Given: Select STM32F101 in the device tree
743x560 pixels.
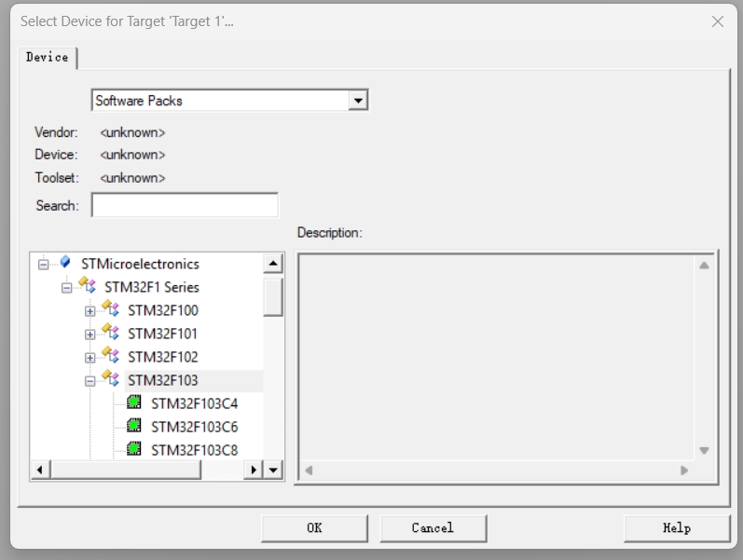Looking at the screenshot, I should (x=162, y=334).
